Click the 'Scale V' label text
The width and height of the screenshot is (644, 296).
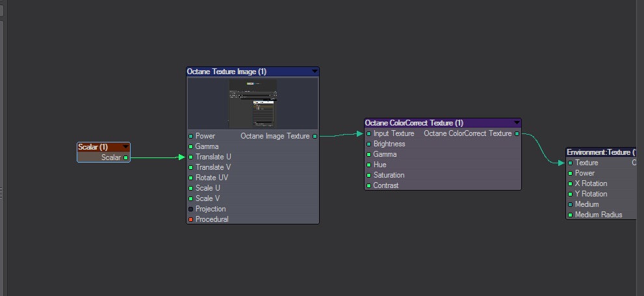(x=208, y=198)
